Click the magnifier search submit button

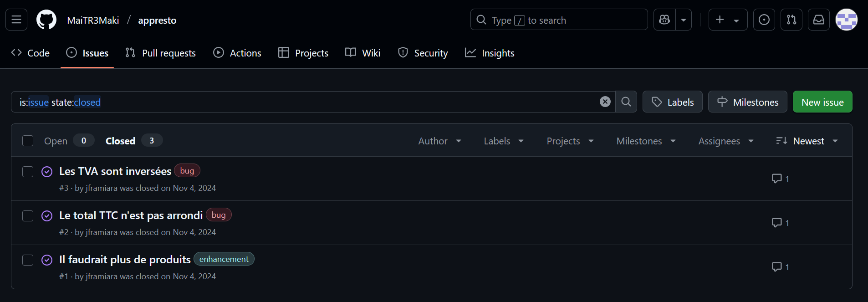click(x=626, y=102)
